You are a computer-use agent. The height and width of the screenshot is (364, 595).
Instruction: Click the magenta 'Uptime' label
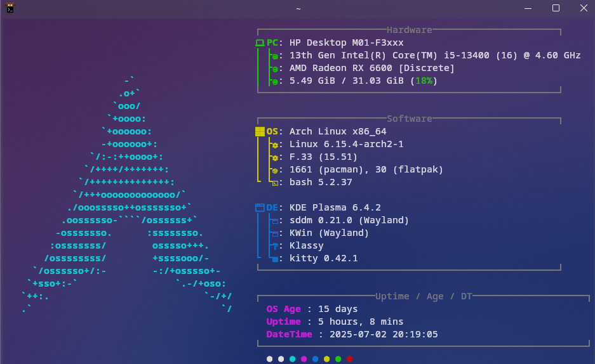tap(283, 322)
